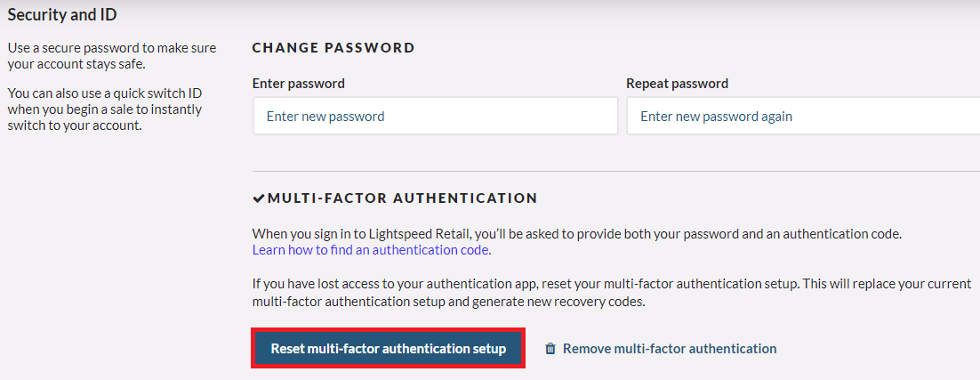Click the trash icon beside Remove multi-factor authentication

pyautogui.click(x=550, y=349)
